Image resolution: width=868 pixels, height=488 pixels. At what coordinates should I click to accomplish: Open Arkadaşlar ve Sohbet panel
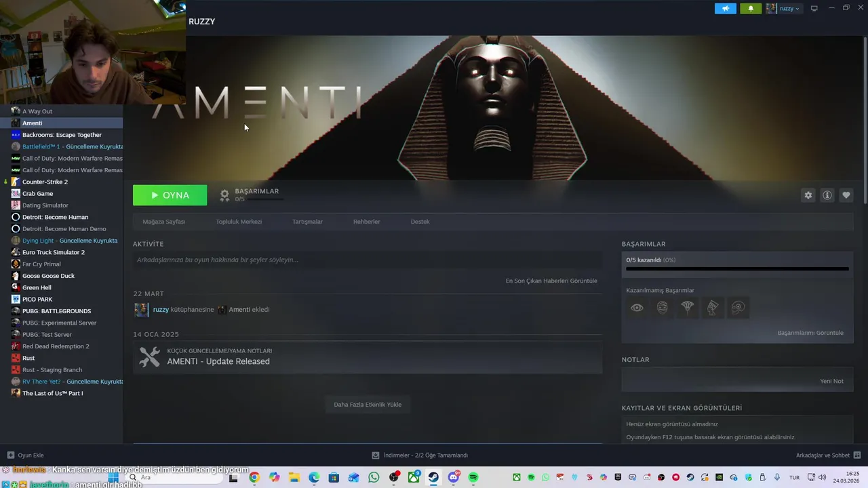[x=828, y=455]
